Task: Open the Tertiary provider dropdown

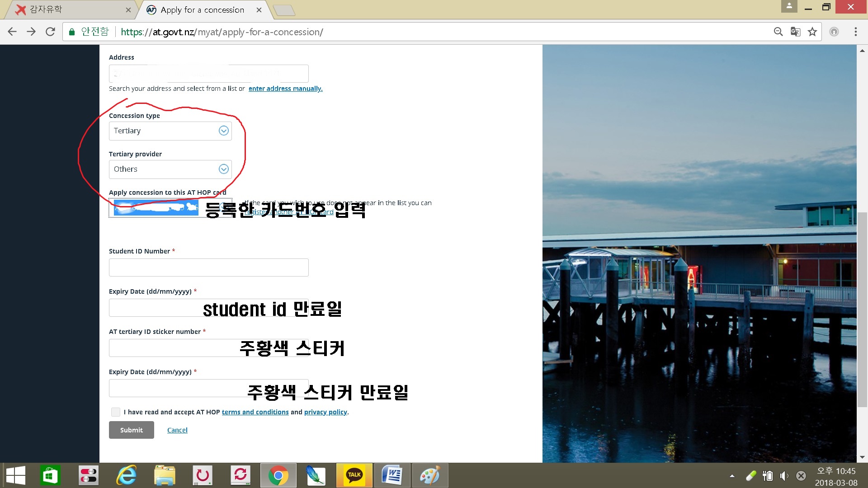Action: [170, 169]
